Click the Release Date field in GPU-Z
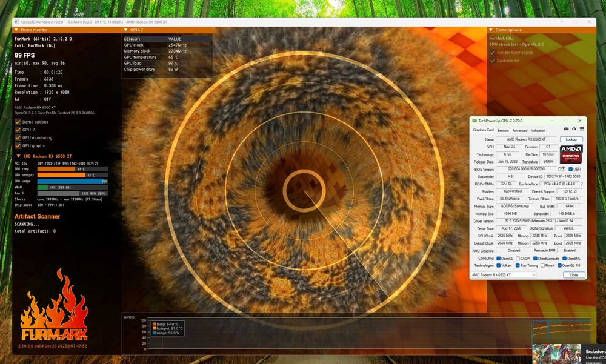The height and width of the screenshot is (364, 606). point(507,162)
